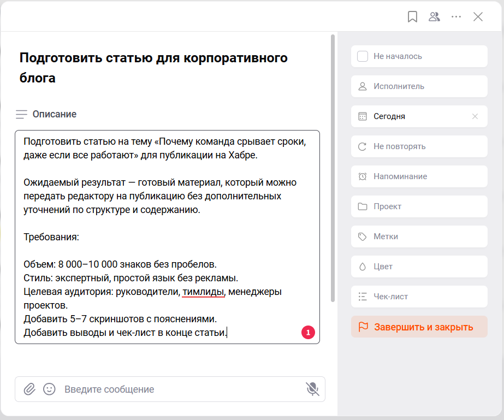Open the emoji smiley picker
Image resolution: width=504 pixels, height=420 pixels.
pos(49,389)
